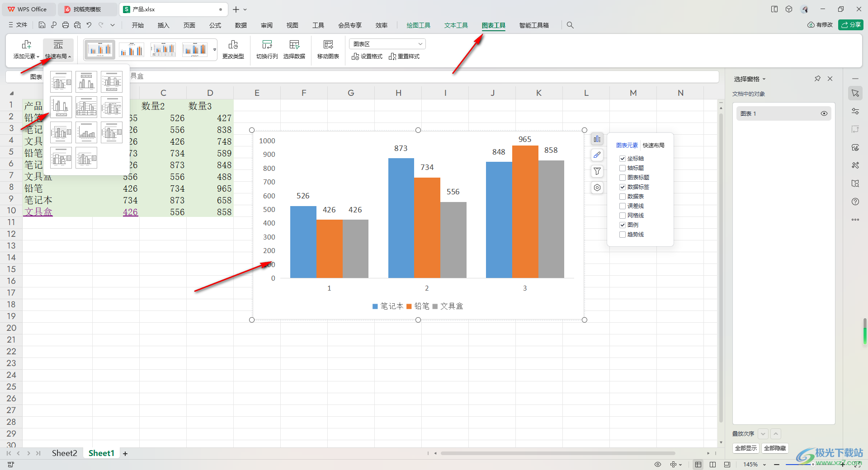Image resolution: width=868 pixels, height=470 pixels.
Task: Select the first quick layout thumbnail
Action: pyautogui.click(x=61, y=82)
